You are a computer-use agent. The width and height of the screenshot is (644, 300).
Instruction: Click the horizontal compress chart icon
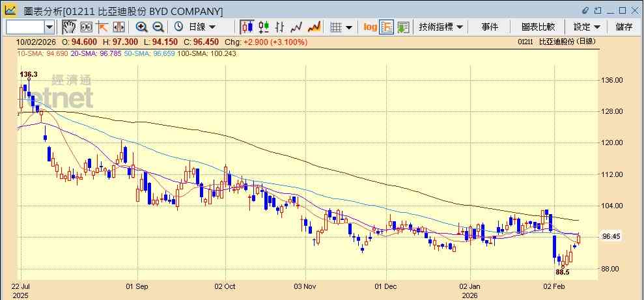[x=119, y=27]
